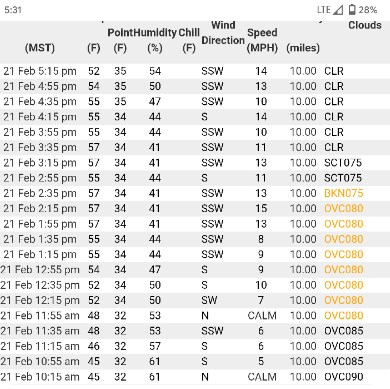Viewport: 390px width, 389px height.
Task: Select the 21 Feb 5:15 pm row timestamp
Action: (40, 71)
